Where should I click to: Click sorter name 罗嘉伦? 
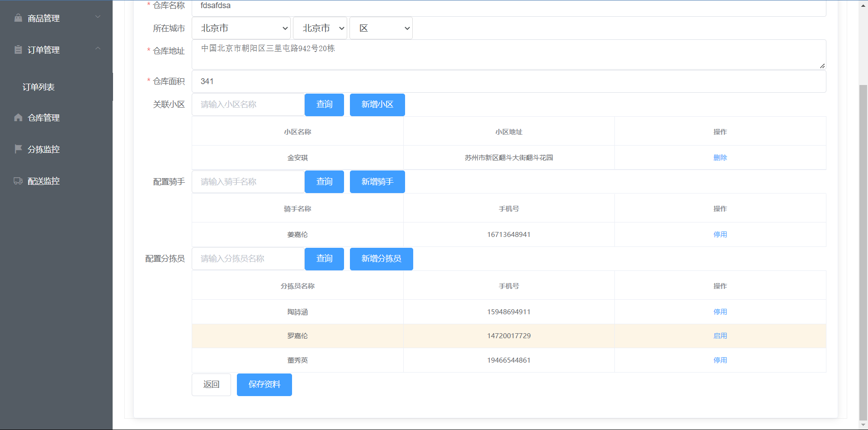(297, 336)
